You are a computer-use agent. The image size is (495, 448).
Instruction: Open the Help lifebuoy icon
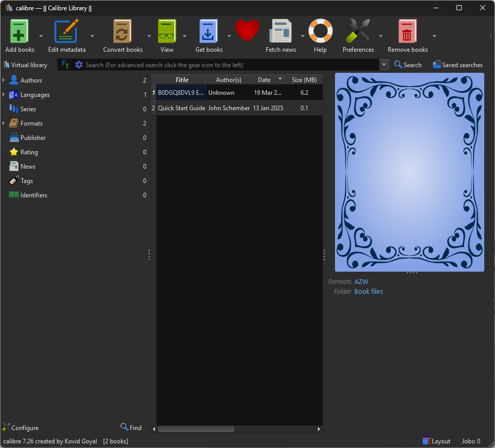tap(320, 31)
